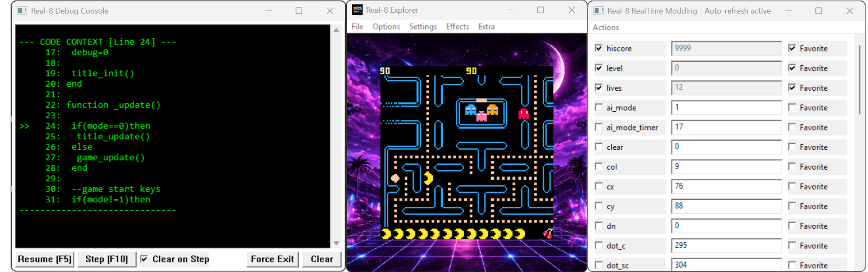Click the RealTime Modding vertical scrollbar thumb
The width and height of the screenshot is (868, 272).
[x=860, y=79]
